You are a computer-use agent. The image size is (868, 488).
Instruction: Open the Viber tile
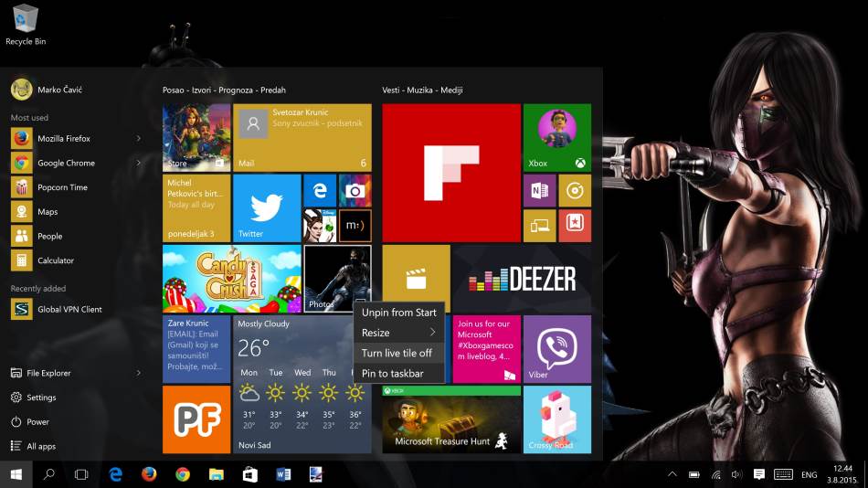[557, 349]
